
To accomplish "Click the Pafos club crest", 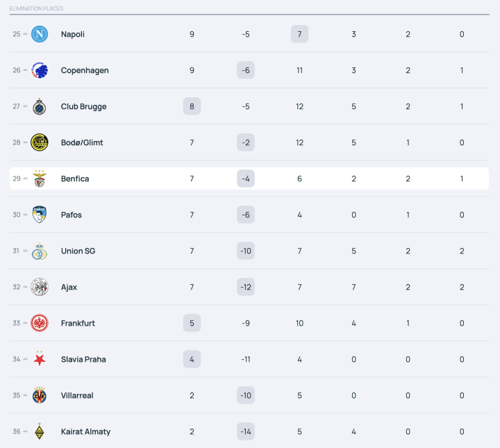I will (40, 215).
